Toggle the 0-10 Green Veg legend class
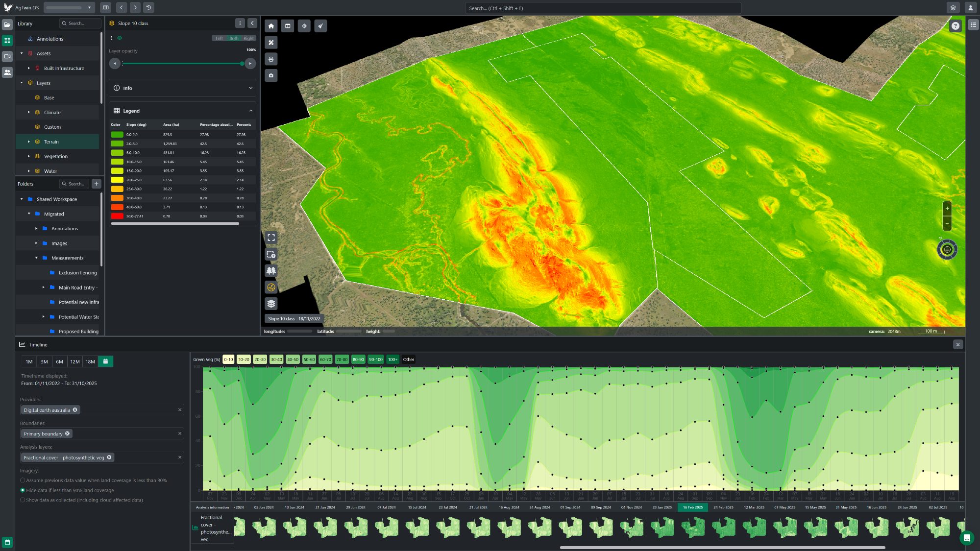Viewport: 980px width, 551px height. [x=228, y=359]
